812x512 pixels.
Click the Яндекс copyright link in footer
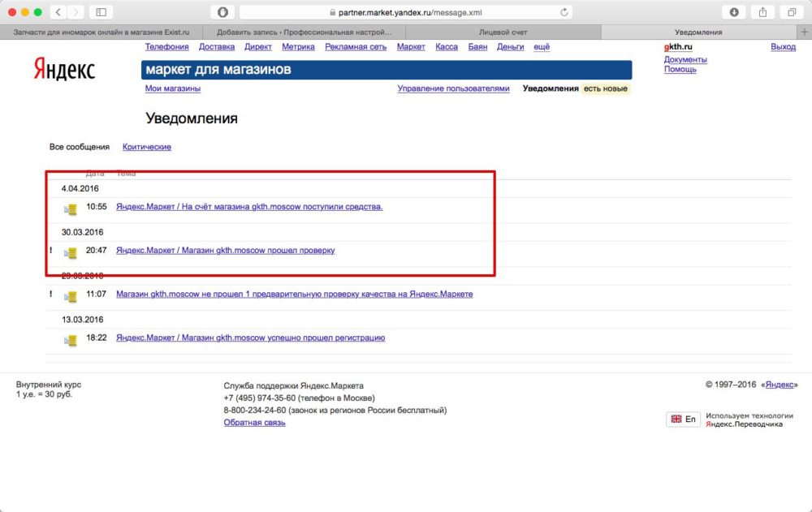click(780, 385)
